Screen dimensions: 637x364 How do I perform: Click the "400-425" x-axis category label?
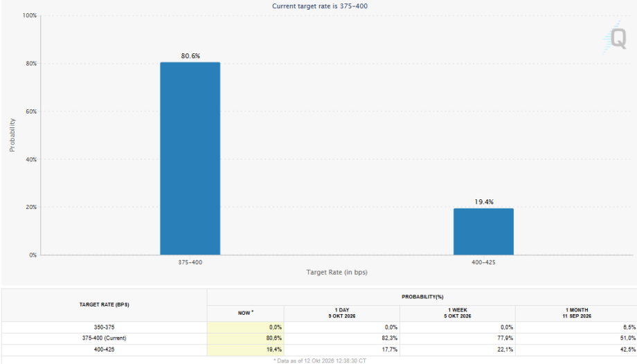pos(483,262)
